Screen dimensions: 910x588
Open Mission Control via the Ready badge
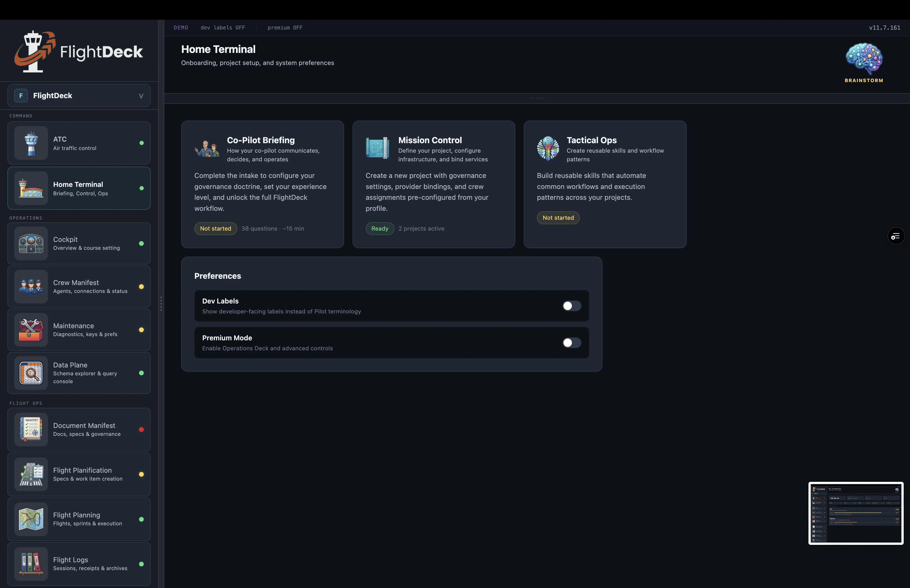click(380, 228)
